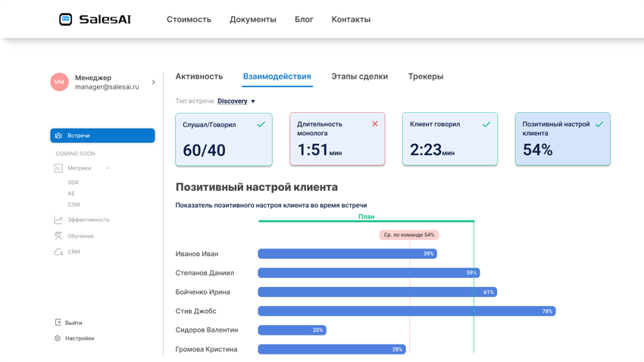
Task: Open the Discovery meeting type dropdown
Action: click(x=236, y=101)
